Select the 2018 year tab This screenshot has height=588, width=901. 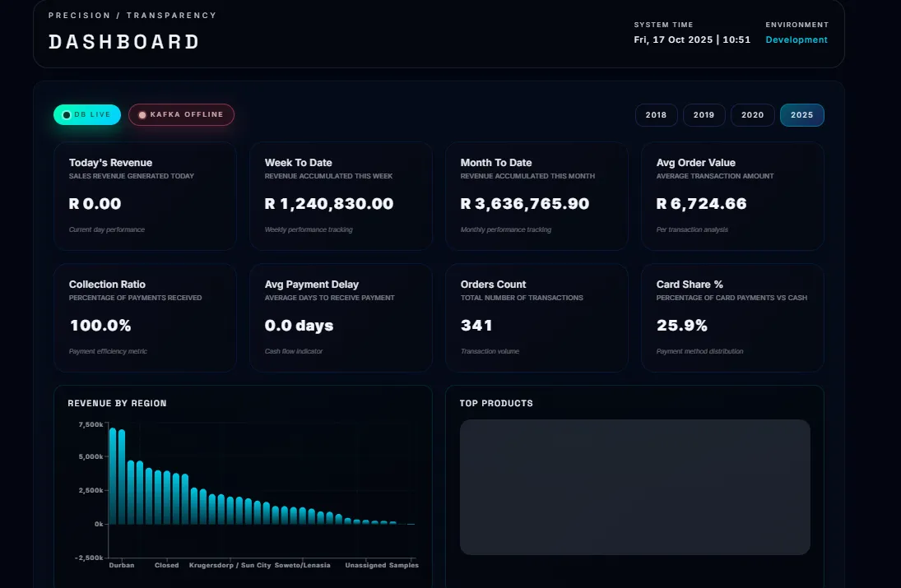click(x=657, y=115)
